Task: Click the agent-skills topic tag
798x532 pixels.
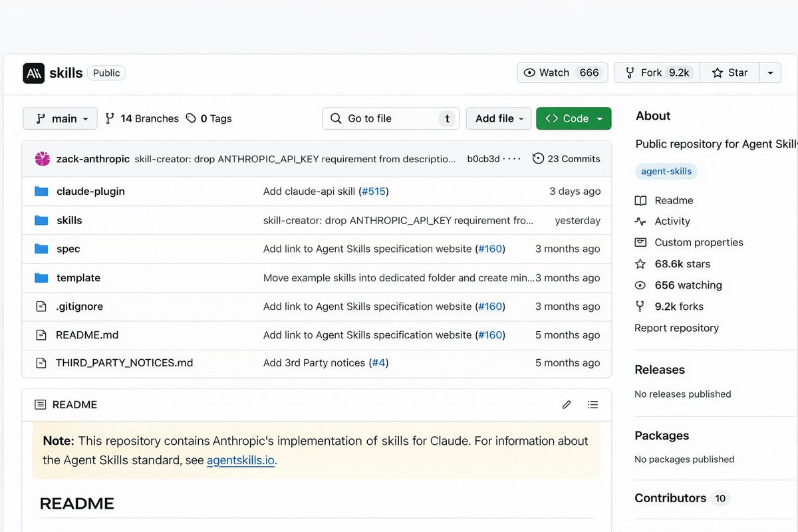Action: 666,172
